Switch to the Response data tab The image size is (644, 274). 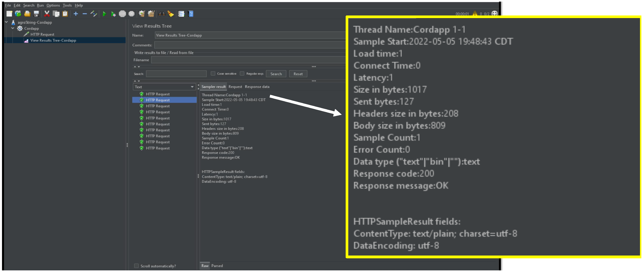pyautogui.click(x=257, y=87)
